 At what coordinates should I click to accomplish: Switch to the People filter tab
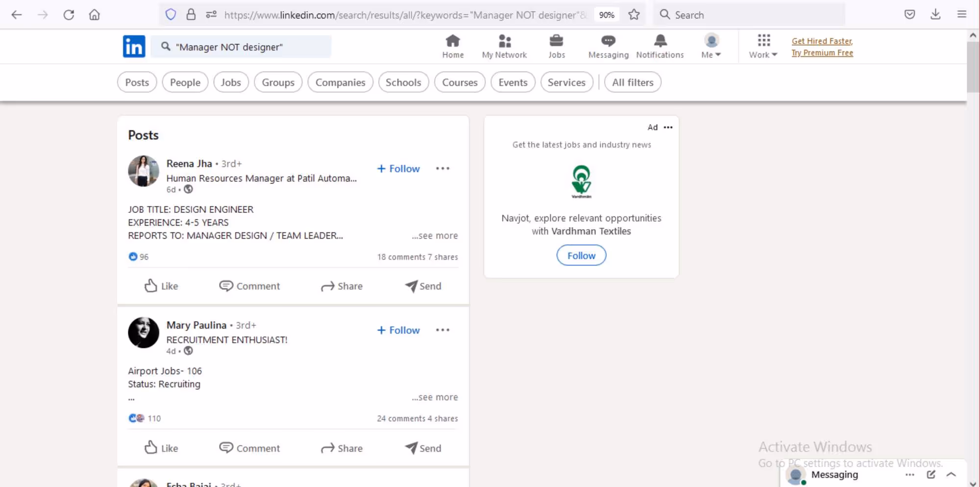pyautogui.click(x=185, y=82)
